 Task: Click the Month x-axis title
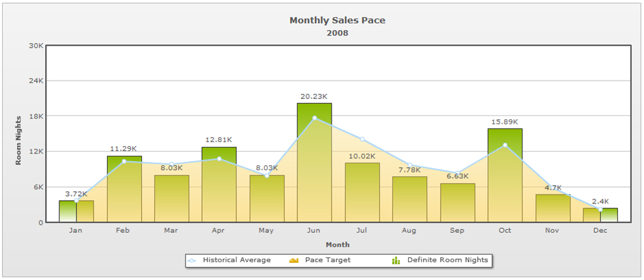point(338,245)
